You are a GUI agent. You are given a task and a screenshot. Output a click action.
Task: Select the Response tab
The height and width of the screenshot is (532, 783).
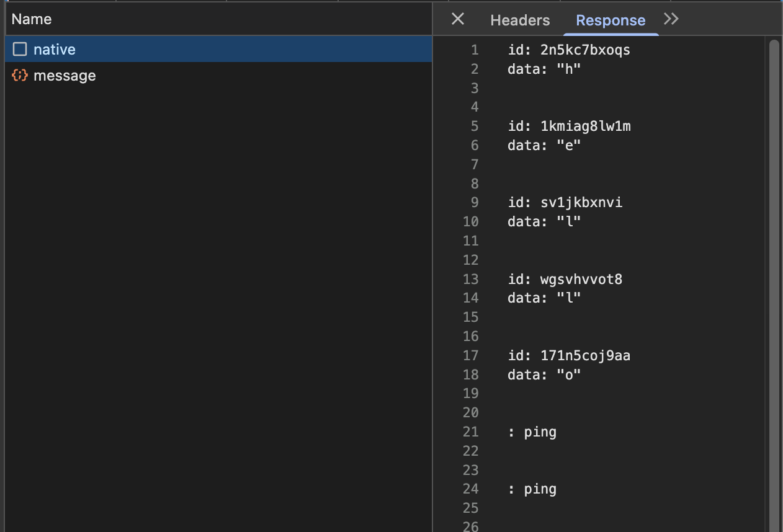coord(611,20)
